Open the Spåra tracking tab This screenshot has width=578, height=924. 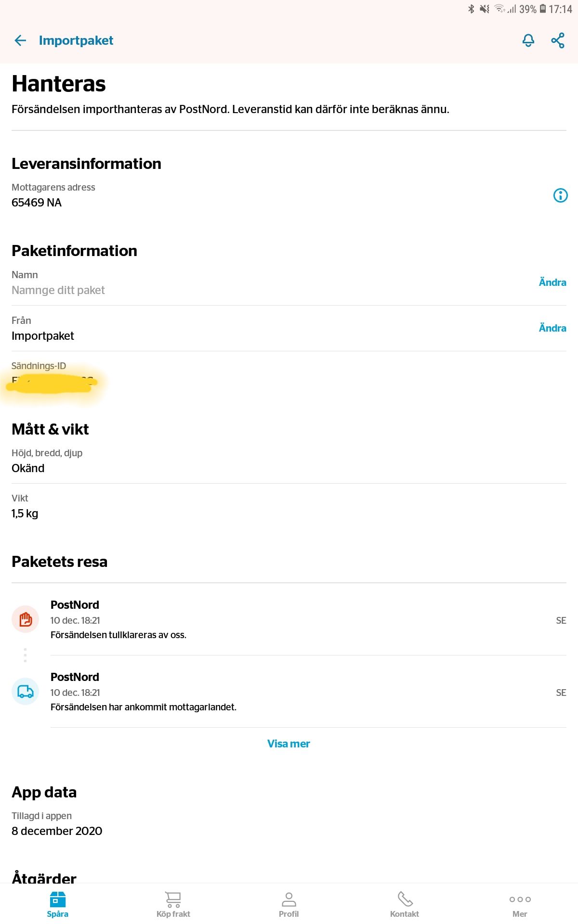58,904
